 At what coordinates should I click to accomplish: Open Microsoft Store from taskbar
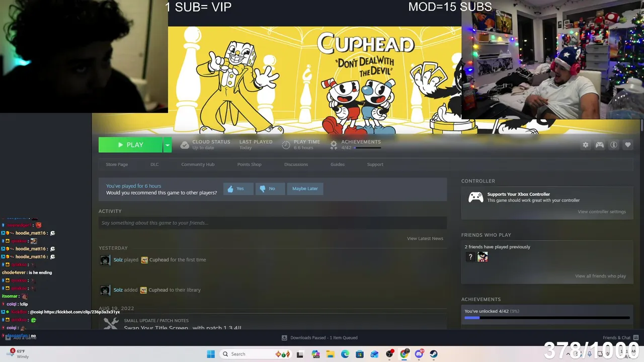point(360,354)
